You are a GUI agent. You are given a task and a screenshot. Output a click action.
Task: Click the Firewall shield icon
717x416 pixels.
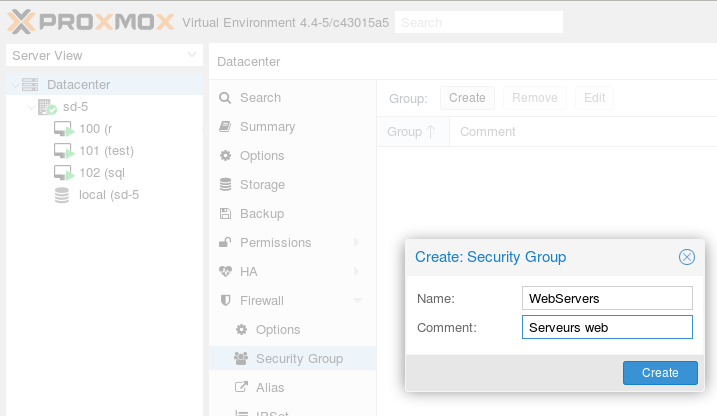225,300
